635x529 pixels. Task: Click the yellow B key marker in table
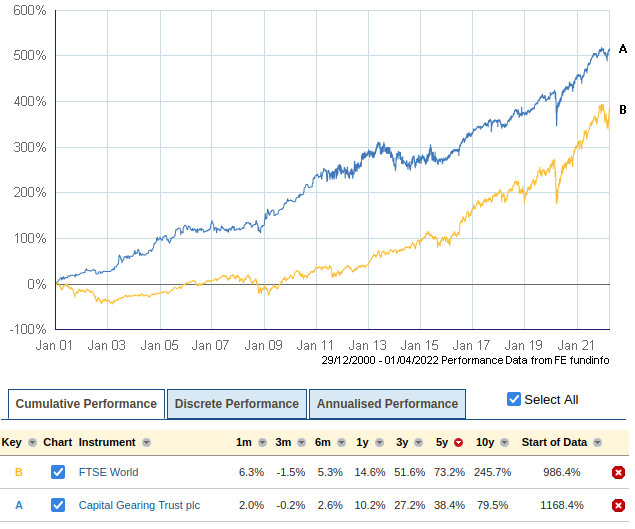click(18, 472)
